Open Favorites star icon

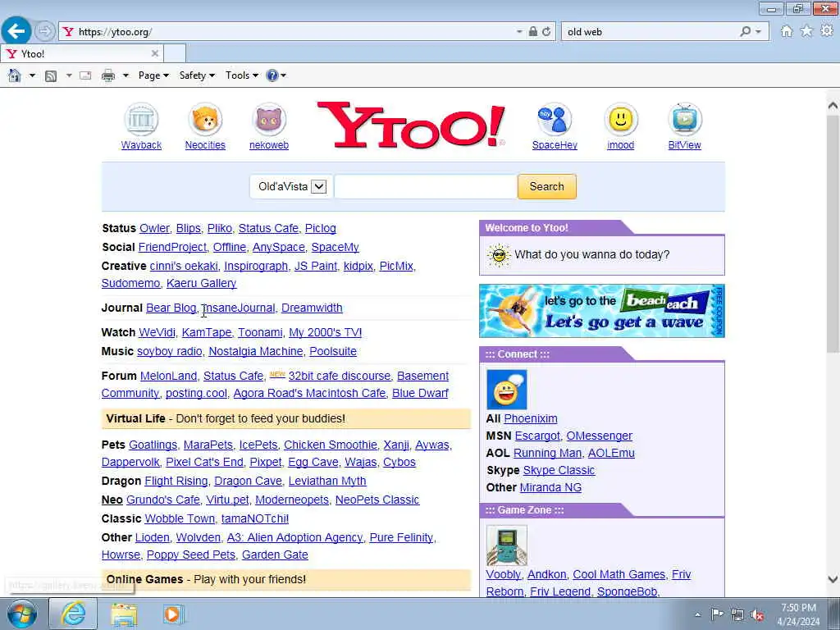(806, 32)
